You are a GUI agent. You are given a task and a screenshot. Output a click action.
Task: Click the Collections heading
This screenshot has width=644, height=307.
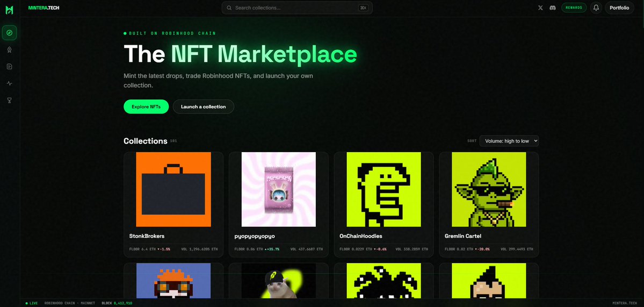click(146, 141)
